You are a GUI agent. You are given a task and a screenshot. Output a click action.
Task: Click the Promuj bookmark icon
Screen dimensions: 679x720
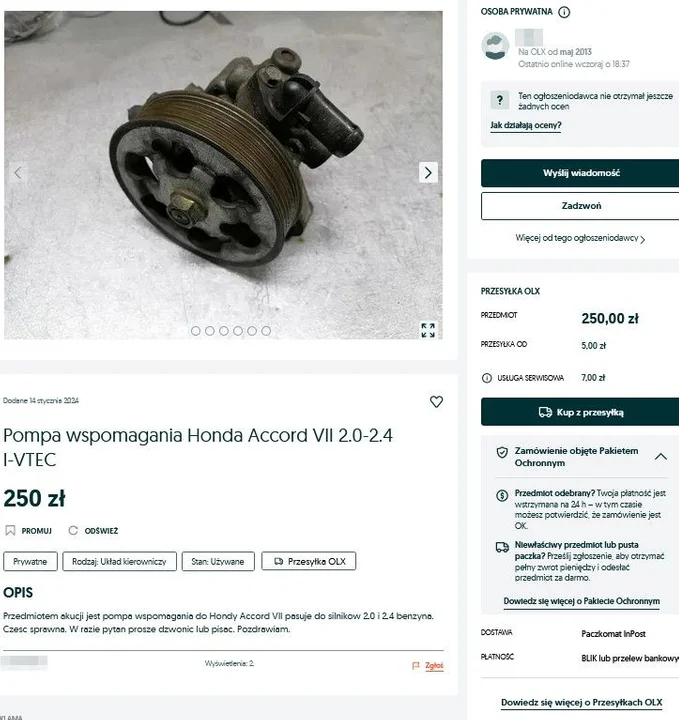pyautogui.click(x=10, y=531)
